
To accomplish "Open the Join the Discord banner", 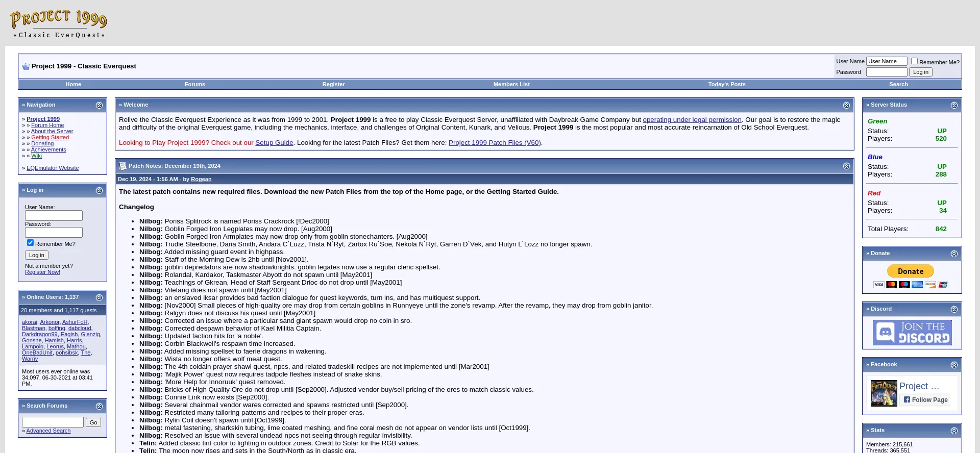I will click(912, 333).
